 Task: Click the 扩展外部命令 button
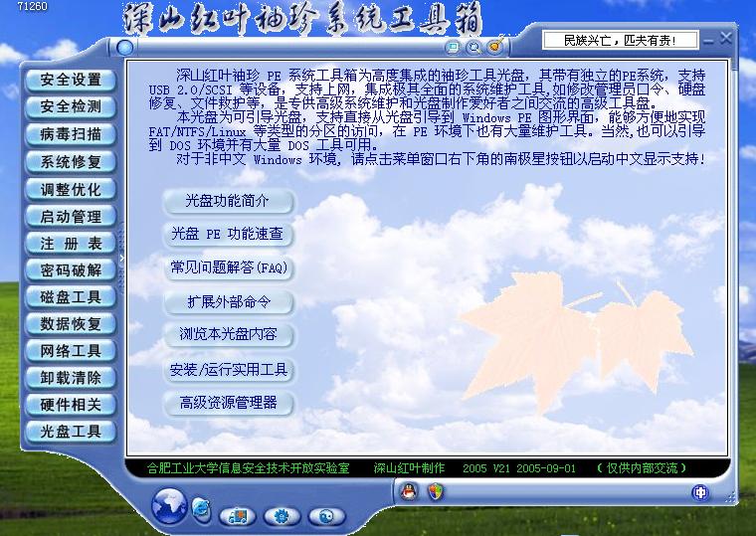[x=228, y=302]
